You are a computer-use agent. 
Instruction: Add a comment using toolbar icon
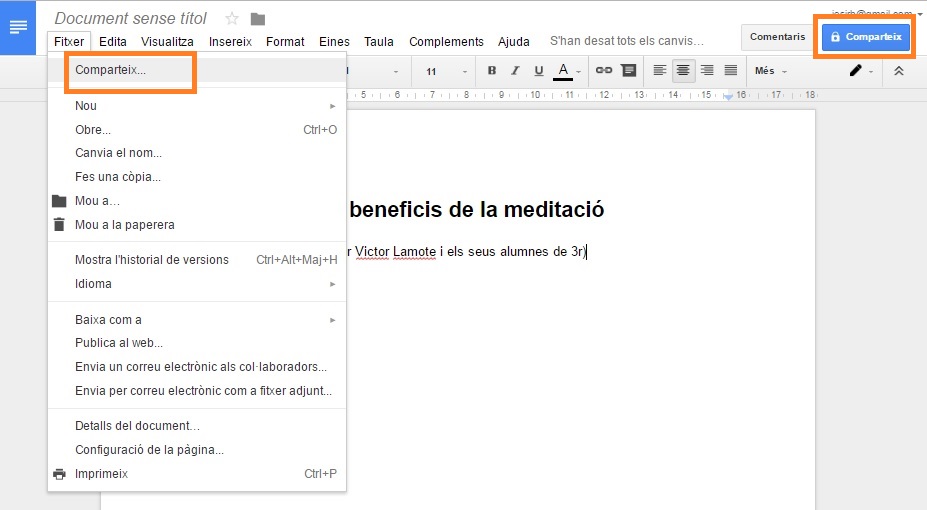(629, 70)
